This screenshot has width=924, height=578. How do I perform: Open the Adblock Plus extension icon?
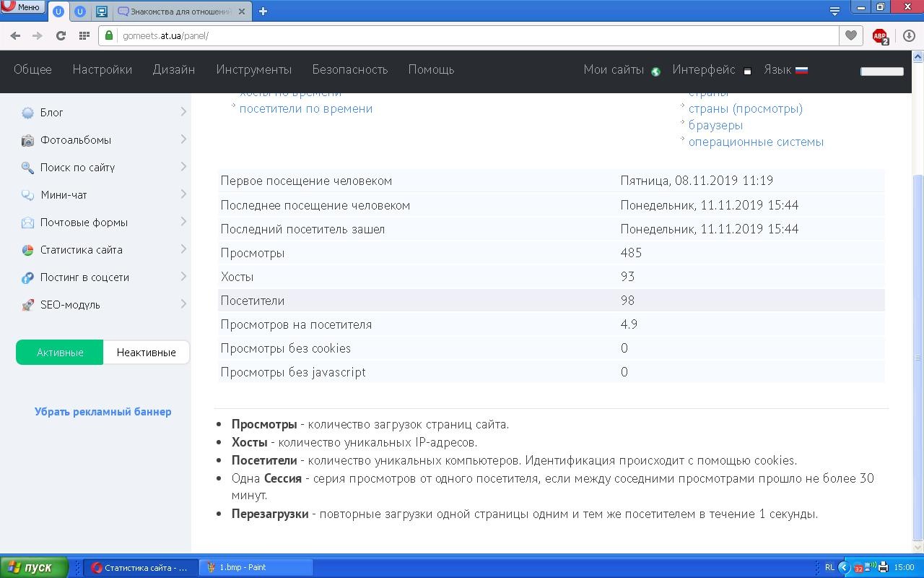coord(880,36)
